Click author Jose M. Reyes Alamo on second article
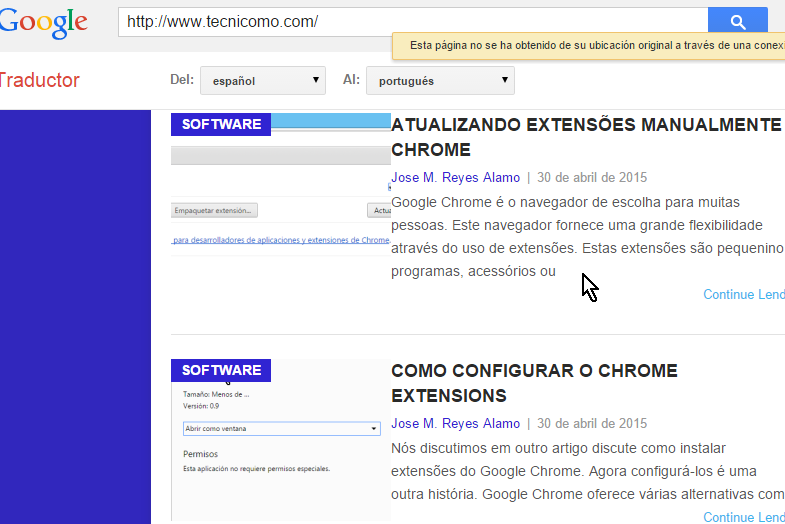785x524 pixels. click(455, 423)
